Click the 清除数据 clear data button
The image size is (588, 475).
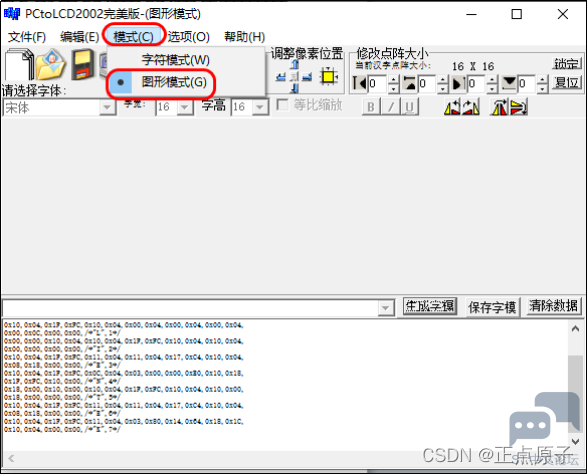(x=554, y=306)
